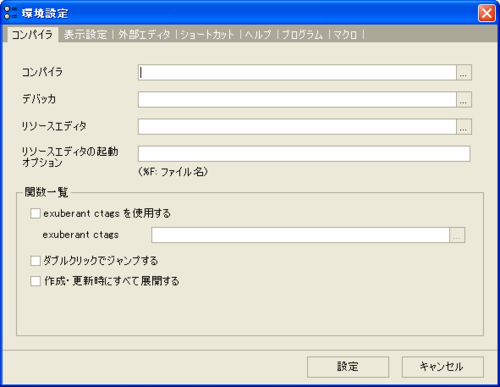
Task: Enable exuberant ctags を使用する checkbox
Action: pos(35,213)
